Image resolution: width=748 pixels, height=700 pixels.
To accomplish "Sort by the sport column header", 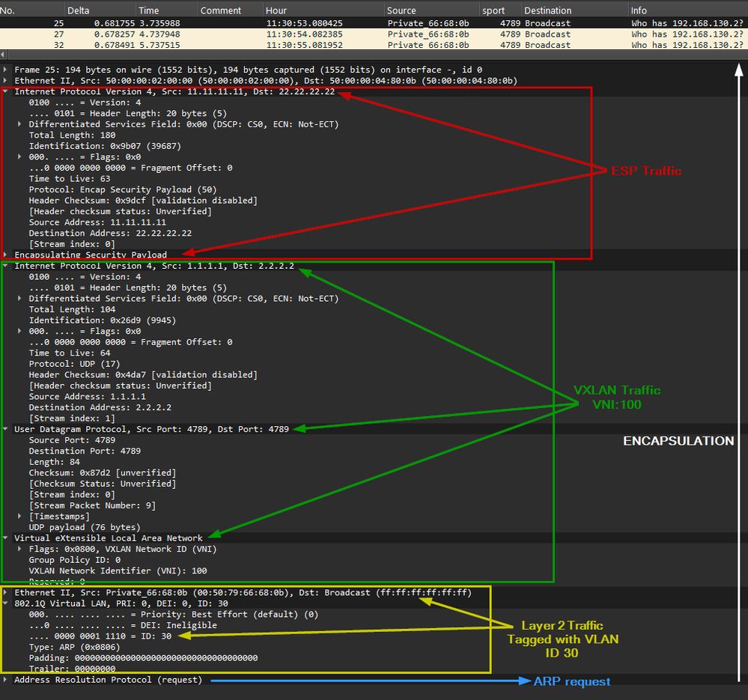I will click(x=500, y=10).
